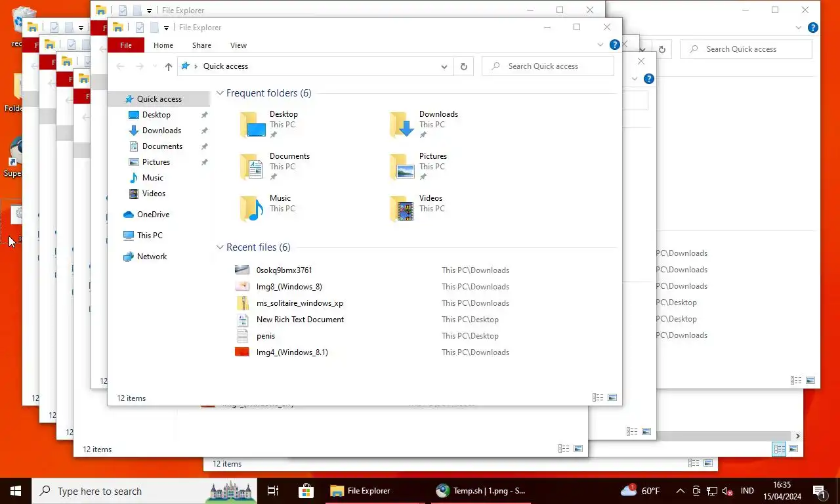Click Search Quick access box in rearmost right window
The image size is (840, 504).
[746, 49]
